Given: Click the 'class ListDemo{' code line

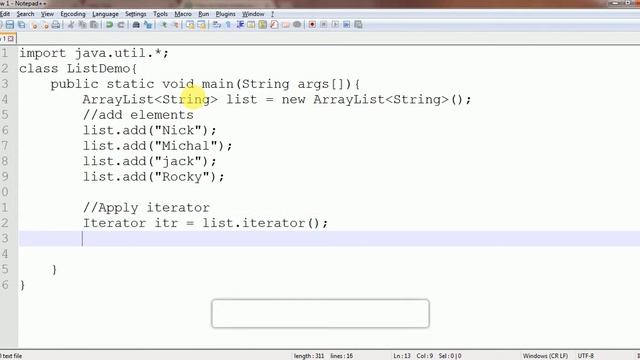Looking at the screenshot, I should pos(78,69).
